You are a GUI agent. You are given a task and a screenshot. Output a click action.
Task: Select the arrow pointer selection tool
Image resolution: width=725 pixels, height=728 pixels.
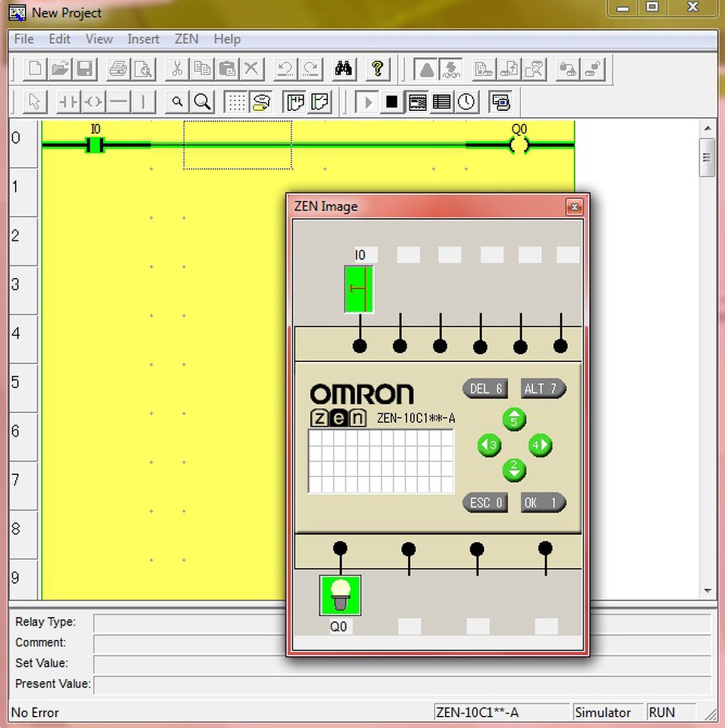pyautogui.click(x=35, y=102)
